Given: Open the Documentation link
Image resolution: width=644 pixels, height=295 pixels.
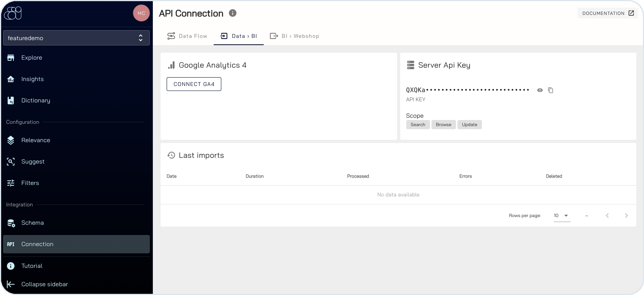Looking at the screenshot, I should pos(608,13).
